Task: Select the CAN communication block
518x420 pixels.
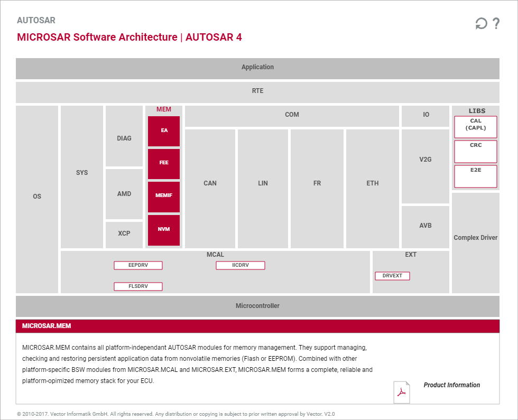Action: 210,189
